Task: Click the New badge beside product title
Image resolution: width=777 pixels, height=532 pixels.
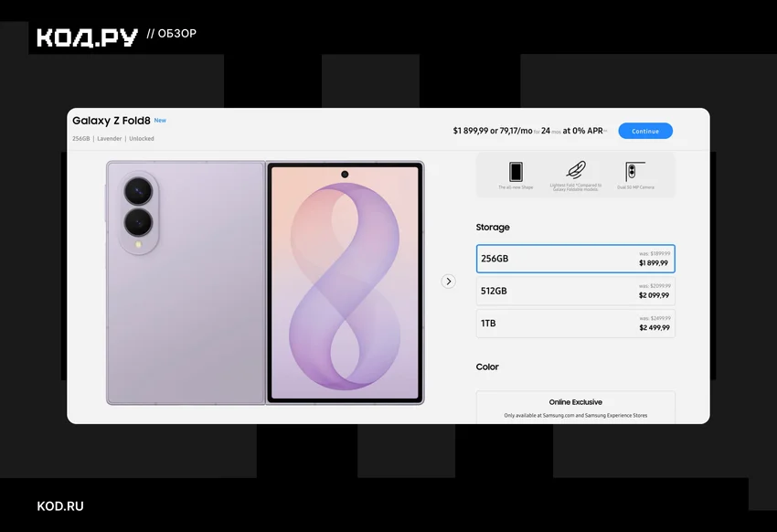Action: 160,121
